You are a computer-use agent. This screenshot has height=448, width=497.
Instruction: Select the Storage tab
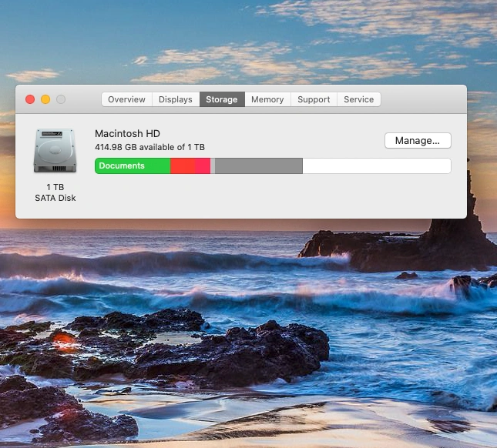click(x=222, y=99)
